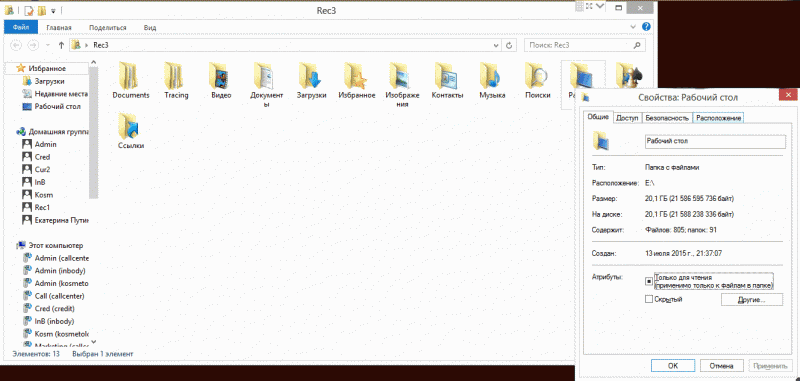Screen dimensions: 800x381
Task: Open Admin (callcenter) network drive
Action: [56, 258]
